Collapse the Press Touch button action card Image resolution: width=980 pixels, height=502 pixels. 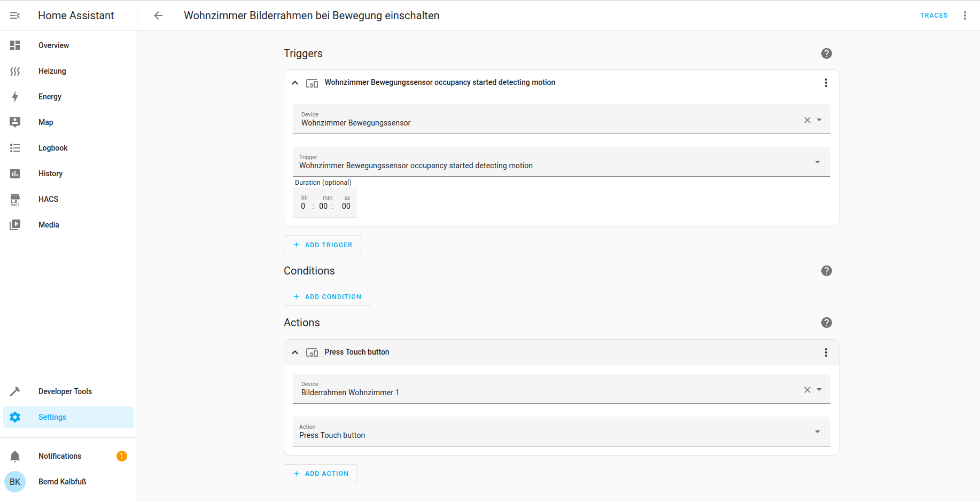(295, 352)
